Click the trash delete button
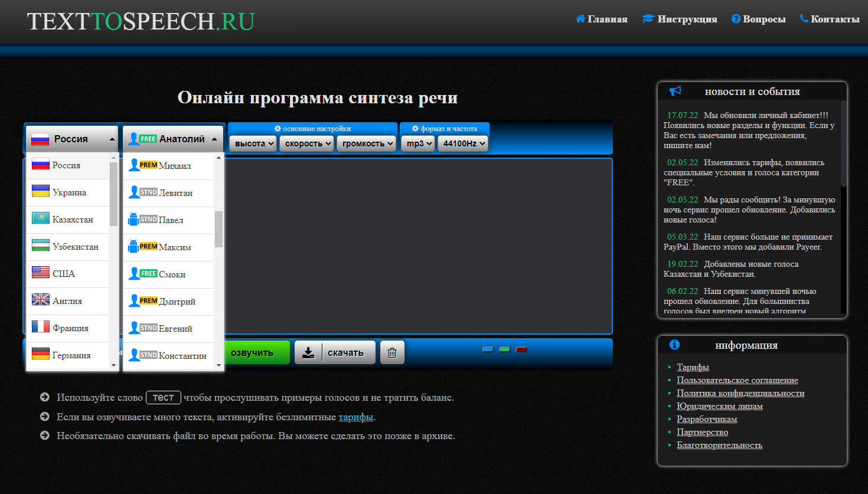Viewport: 868px width, 494px height. (392, 352)
